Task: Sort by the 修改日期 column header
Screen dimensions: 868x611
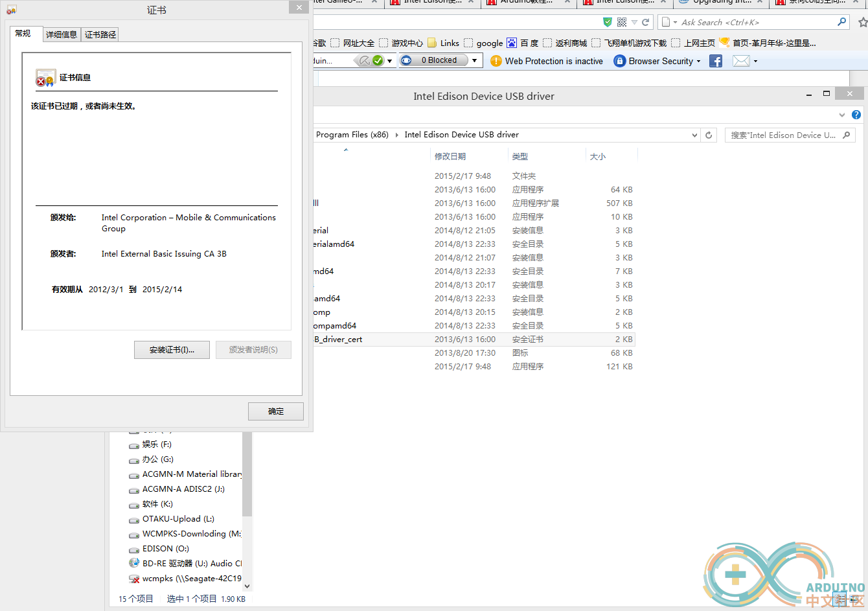Action: pos(470,156)
